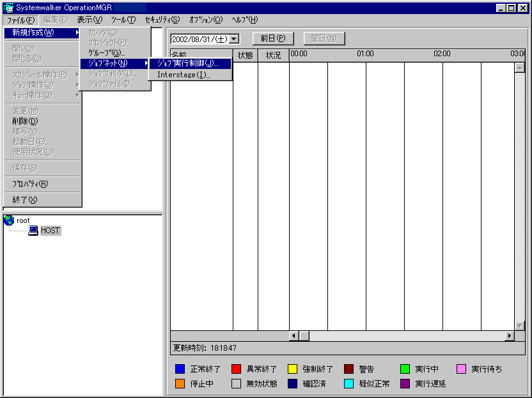Click the 正常終了 legend label
The height and width of the screenshot is (398, 532).
tap(206, 369)
